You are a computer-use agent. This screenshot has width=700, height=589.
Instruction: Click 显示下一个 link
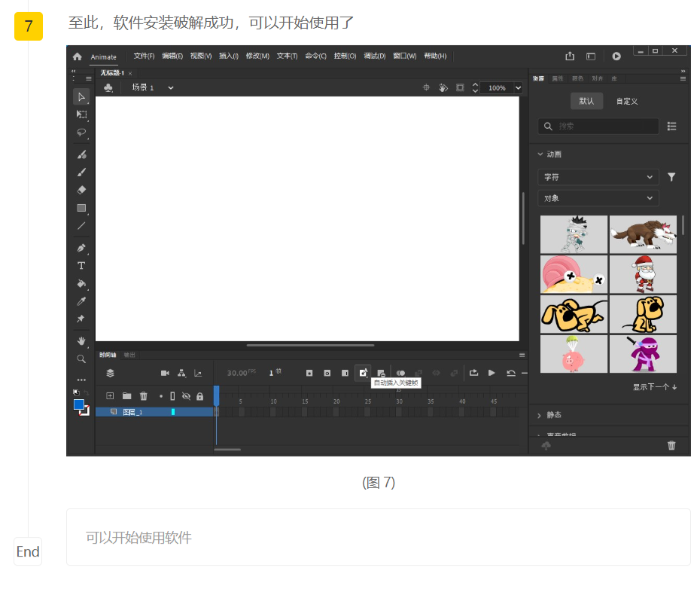coord(655,387)
